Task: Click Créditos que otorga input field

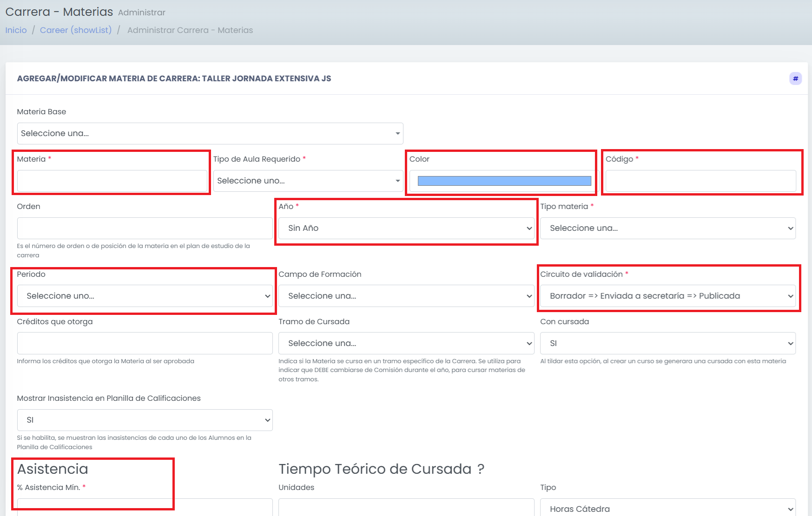Action: (x=145, y=343)
